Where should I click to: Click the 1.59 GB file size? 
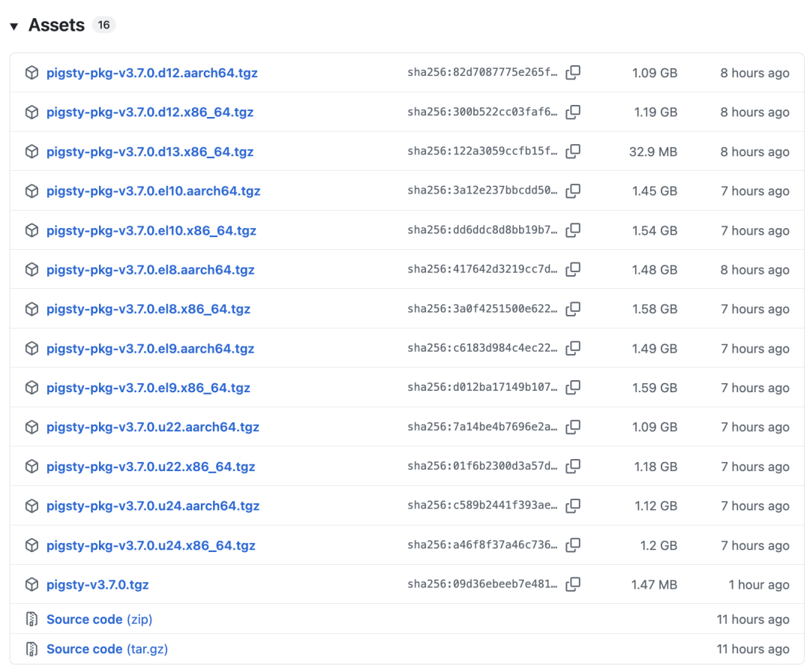click(x=655, y=388)
